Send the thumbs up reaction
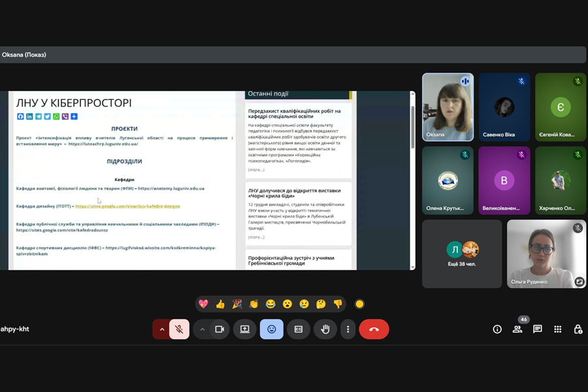This screenshot has width=588, height=392. (220, 304)
